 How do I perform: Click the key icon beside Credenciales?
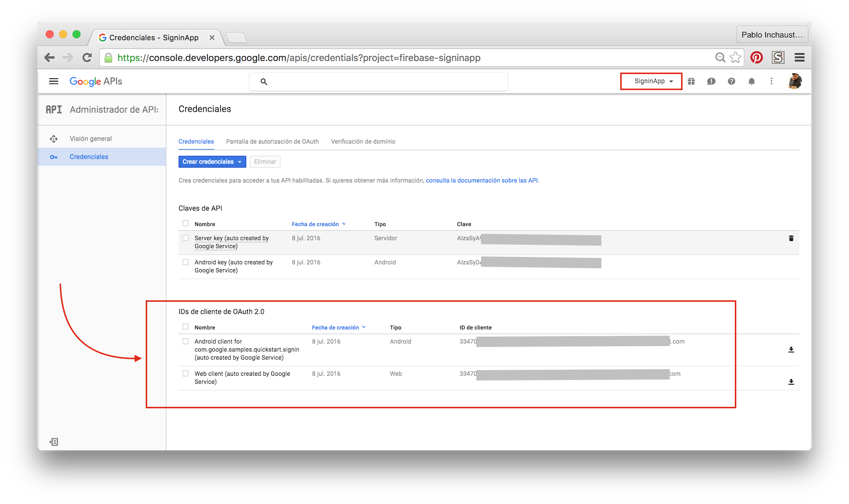54,157
